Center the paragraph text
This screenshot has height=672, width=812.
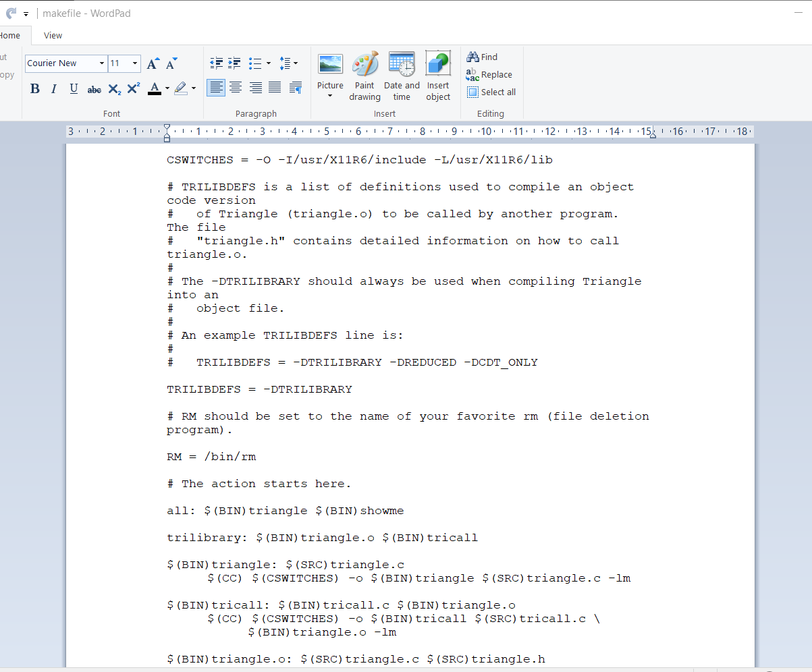(236, 88)
